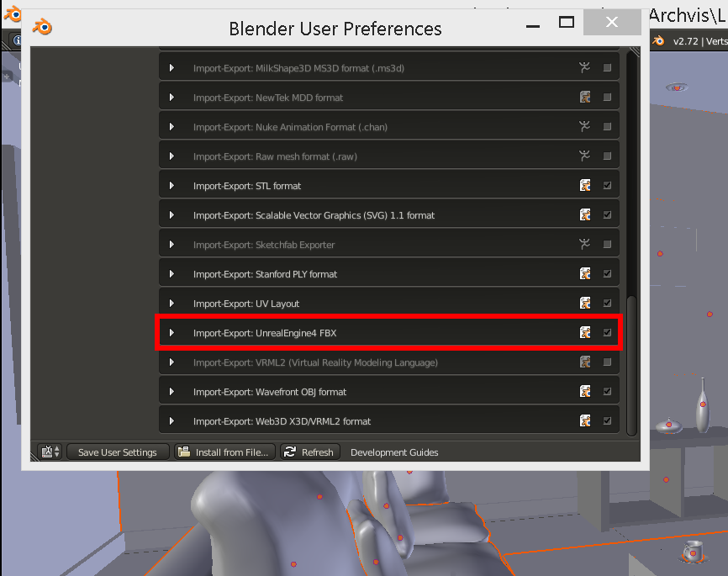Expand the Stanford PLY format details
Viewport: 728px width, 576px height.
click(171, 273)
